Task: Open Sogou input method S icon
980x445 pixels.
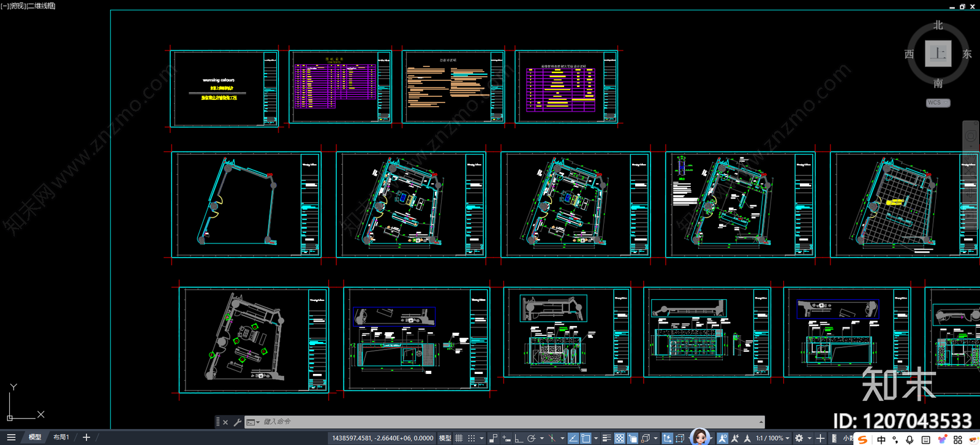Action: 862,439
